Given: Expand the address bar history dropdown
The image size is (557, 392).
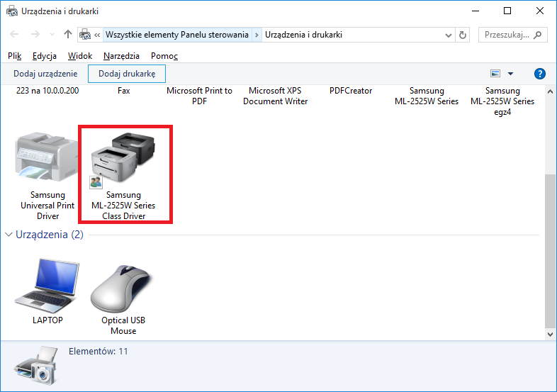Looking at the screenshot, I should (x=449, y=35).
